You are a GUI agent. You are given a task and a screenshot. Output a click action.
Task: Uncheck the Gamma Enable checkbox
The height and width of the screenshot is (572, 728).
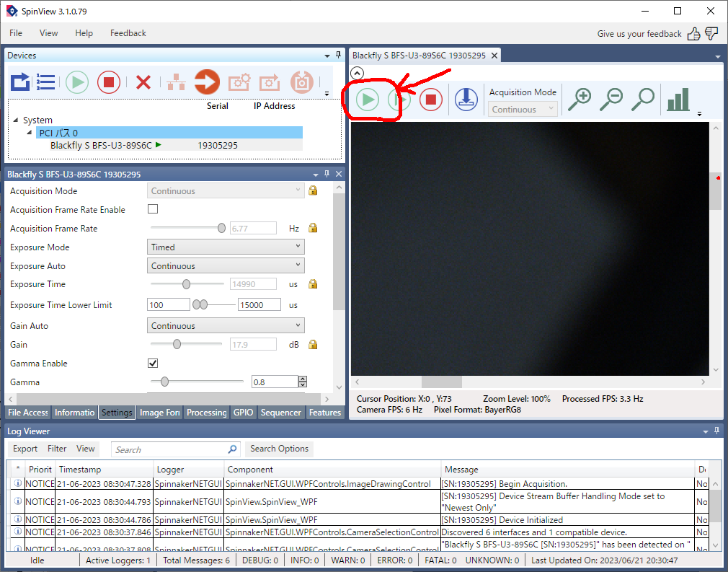(x=153, y=364)
